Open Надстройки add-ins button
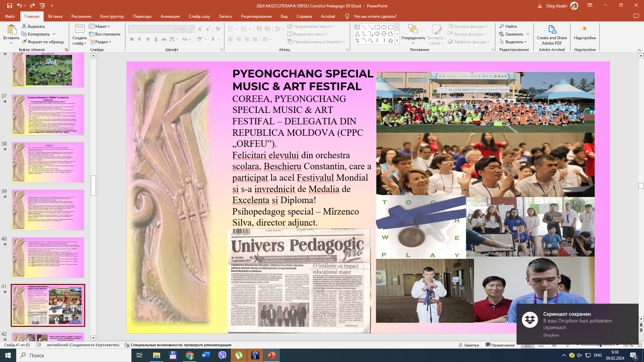The image size is (644, 362). 585,33
